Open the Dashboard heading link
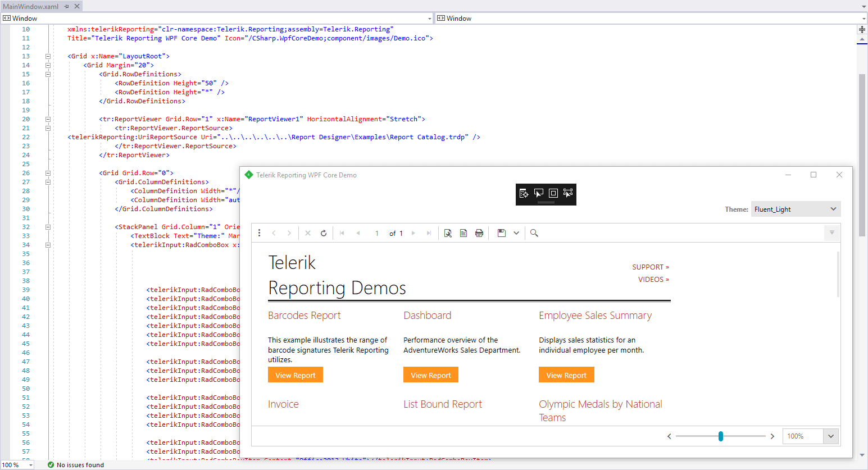 (x=428, y=316)
